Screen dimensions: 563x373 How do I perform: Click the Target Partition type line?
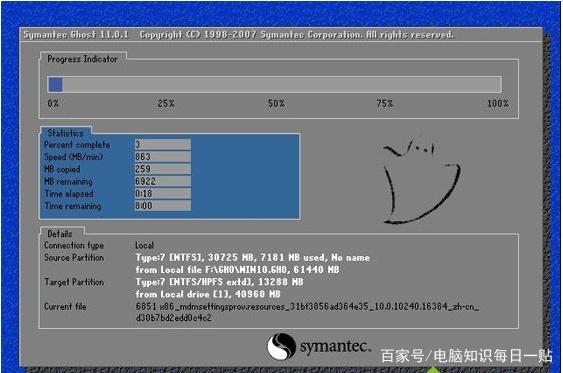[x=219, y=282]
